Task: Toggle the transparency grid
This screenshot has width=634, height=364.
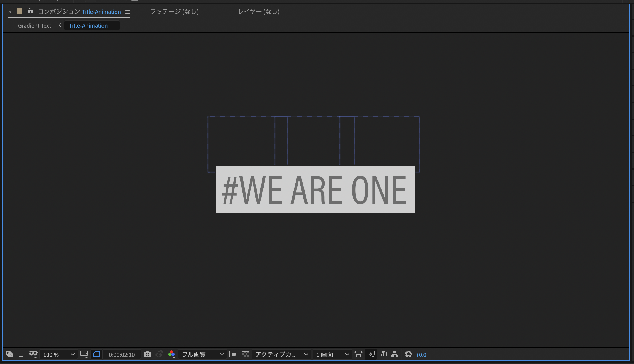Action: (x=246, y=354)
